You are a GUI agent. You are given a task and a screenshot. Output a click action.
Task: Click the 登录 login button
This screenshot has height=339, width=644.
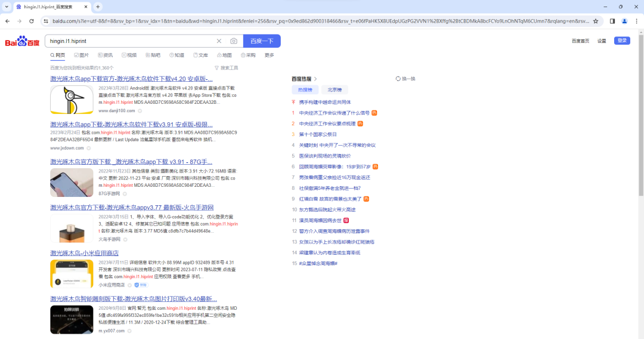[622, 41]
